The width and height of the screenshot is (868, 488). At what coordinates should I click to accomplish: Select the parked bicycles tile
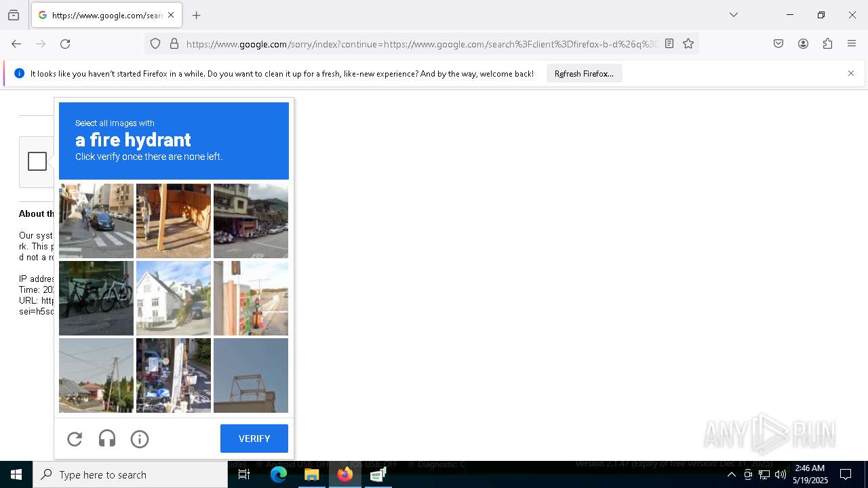(96, 298)
